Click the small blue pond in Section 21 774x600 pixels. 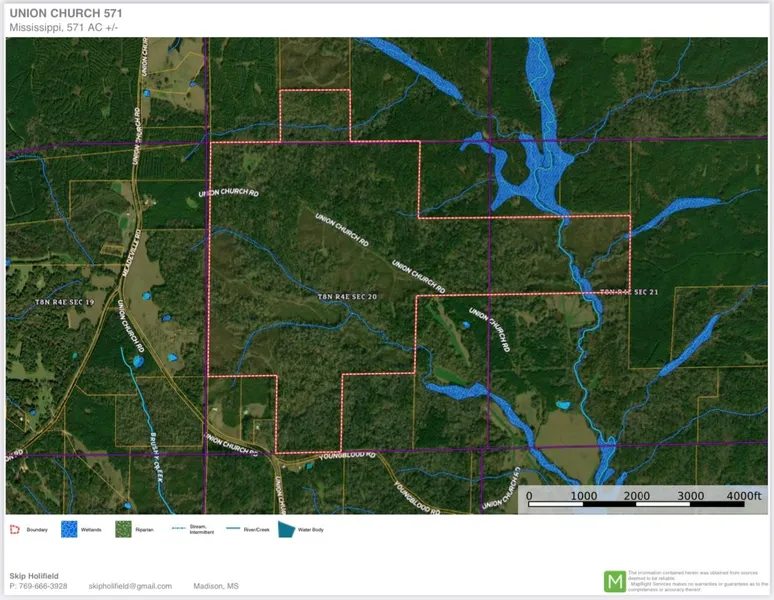(564, 406)
